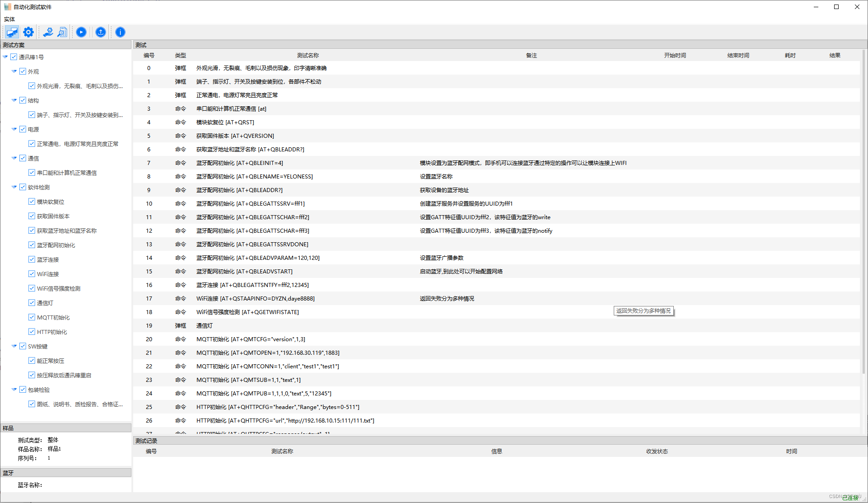Select row 8 AT+QBLENAME=YELONESS command
Image resolution: width=868 pixels, height=503 pixels.
coord(497,176)
